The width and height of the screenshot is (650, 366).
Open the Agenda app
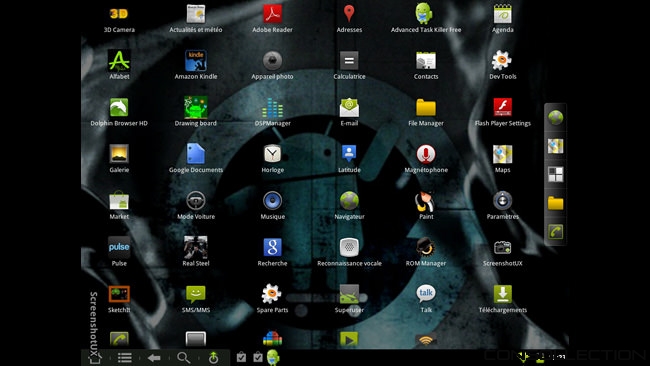[x=502, y=19]
